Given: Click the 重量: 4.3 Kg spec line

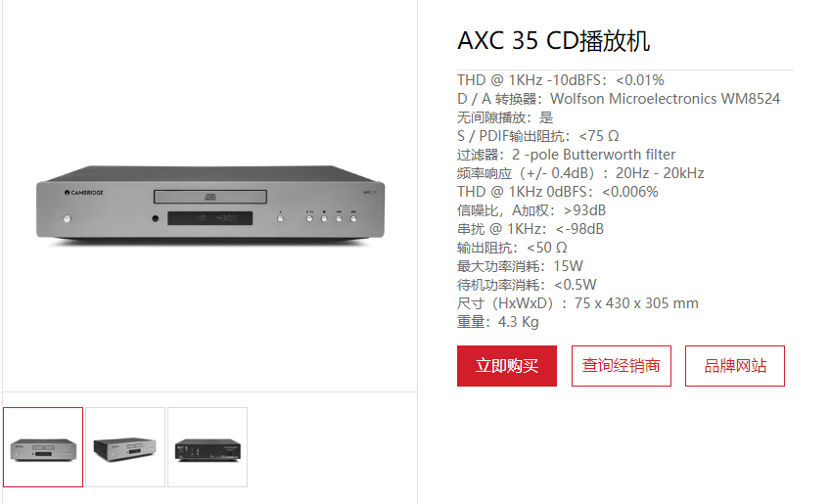Looking at the screenshot, I should pos(497,322).
